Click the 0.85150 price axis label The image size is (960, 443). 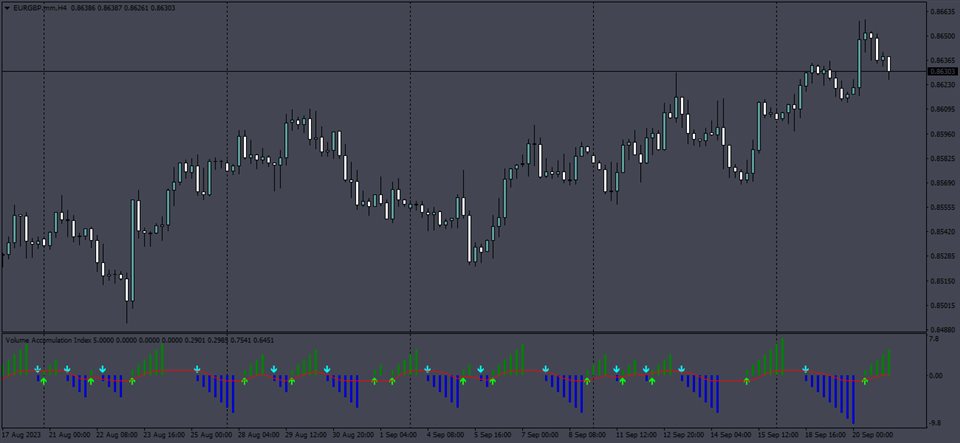coord(943,281)
